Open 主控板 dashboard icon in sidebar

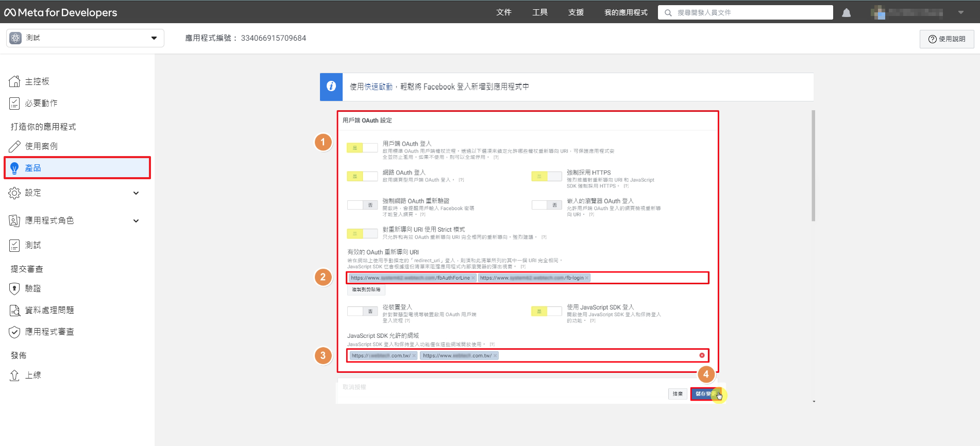tap(14, 81)
